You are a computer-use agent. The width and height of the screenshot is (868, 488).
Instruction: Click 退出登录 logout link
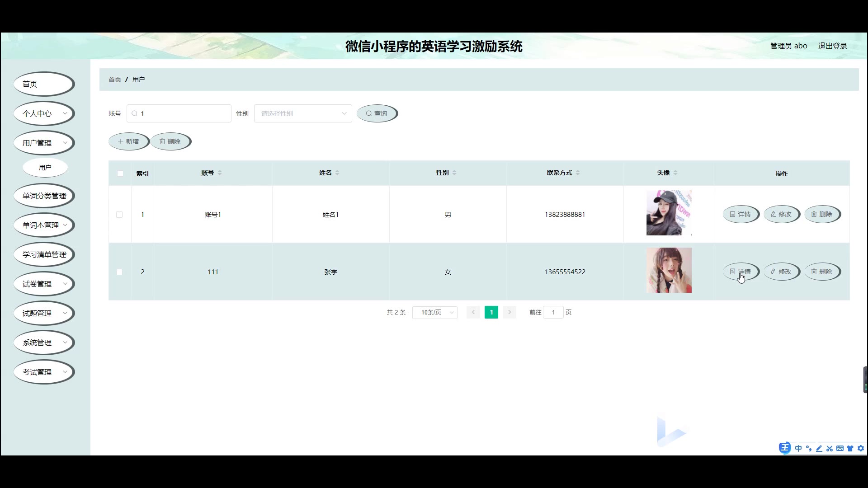[832, 46]
